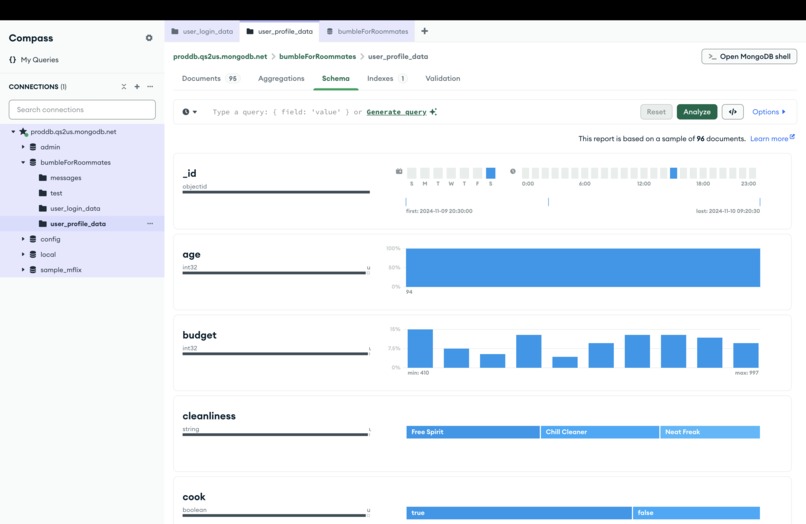Focus Search connections field
Image resolution: width=806 pixels, height=524 pixels.
(82, 110)
